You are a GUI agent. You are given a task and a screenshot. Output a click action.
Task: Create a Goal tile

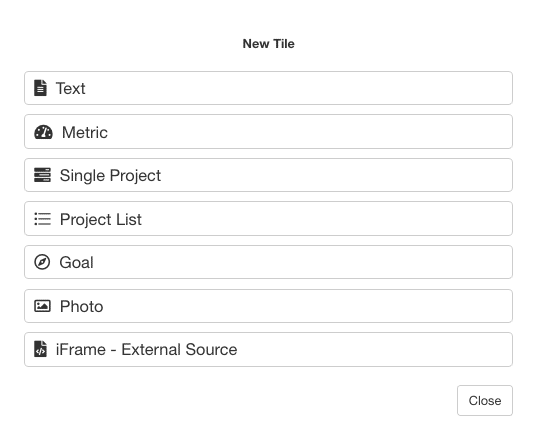click(268, 262)
